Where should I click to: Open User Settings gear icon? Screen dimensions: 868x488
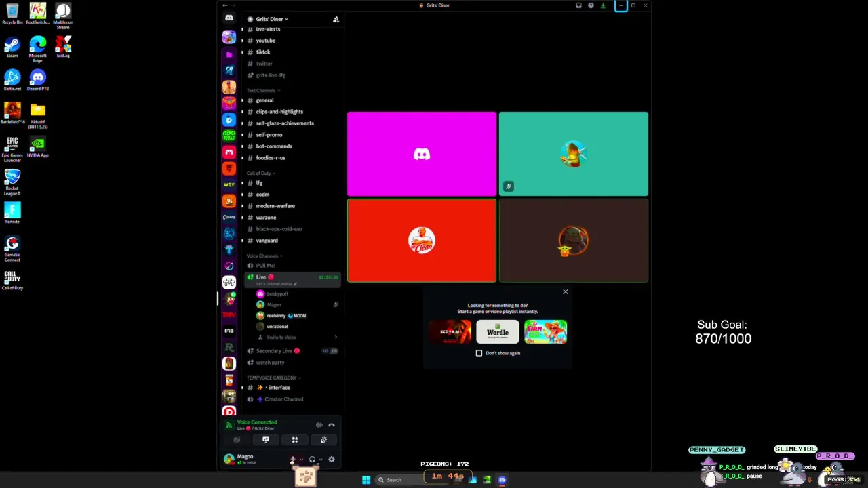pyautogui.click(x=332, y=460)
